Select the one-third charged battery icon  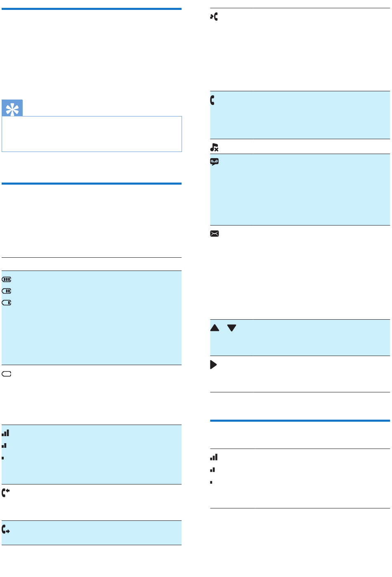[7, 303]
